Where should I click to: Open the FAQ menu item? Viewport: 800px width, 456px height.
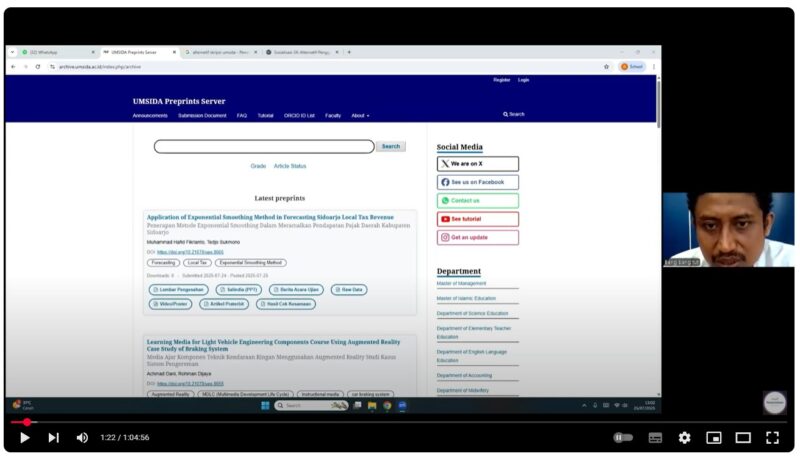coord(242,116)
